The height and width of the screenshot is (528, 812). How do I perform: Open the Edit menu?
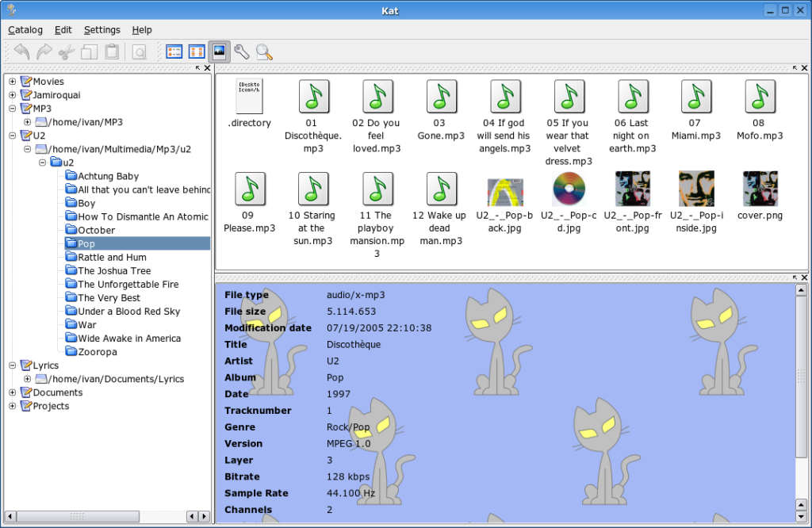(x=63, y=30)
